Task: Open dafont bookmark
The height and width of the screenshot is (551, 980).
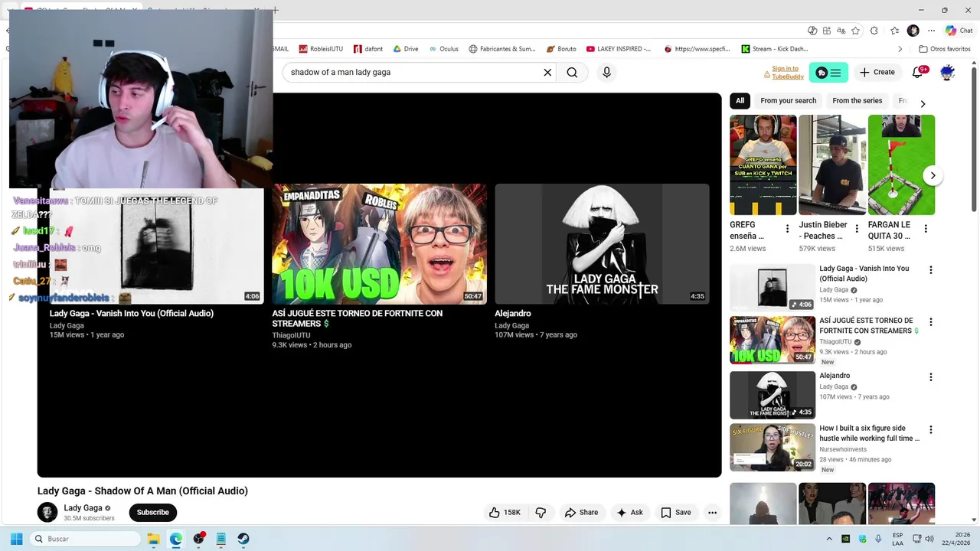Action: [x=368, y=49]
